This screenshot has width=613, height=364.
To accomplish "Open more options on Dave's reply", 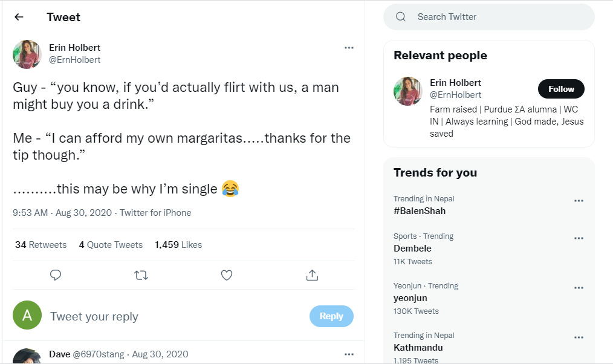I will [349, 354].
